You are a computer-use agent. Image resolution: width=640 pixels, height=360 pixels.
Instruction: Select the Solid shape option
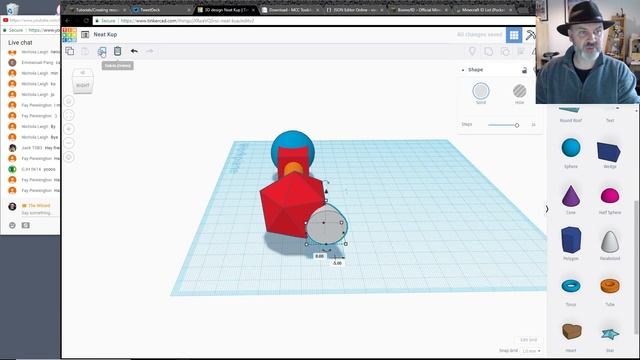(x=481, y=91)
